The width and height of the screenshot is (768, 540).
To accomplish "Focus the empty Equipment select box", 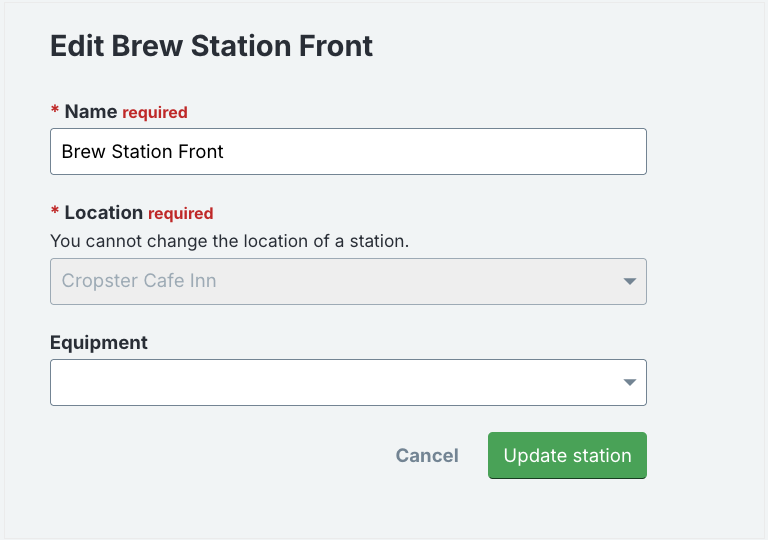I will (x=348, y=382).
